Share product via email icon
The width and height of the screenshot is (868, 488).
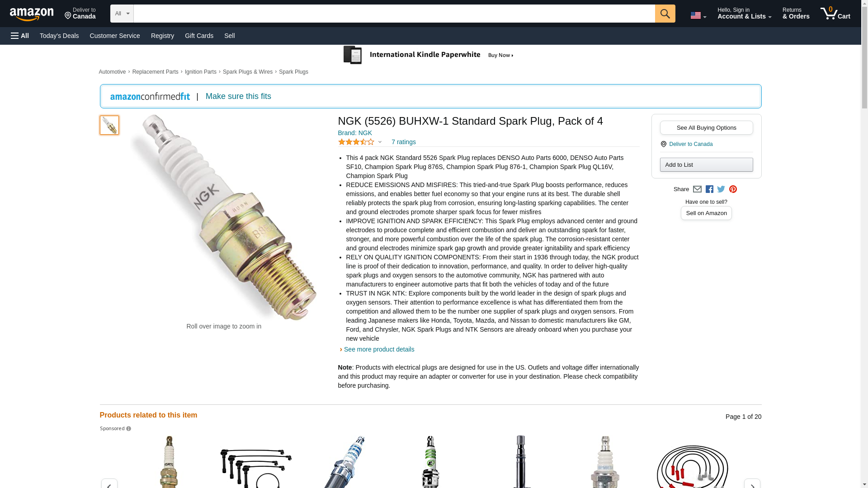(x=697, y=189)
